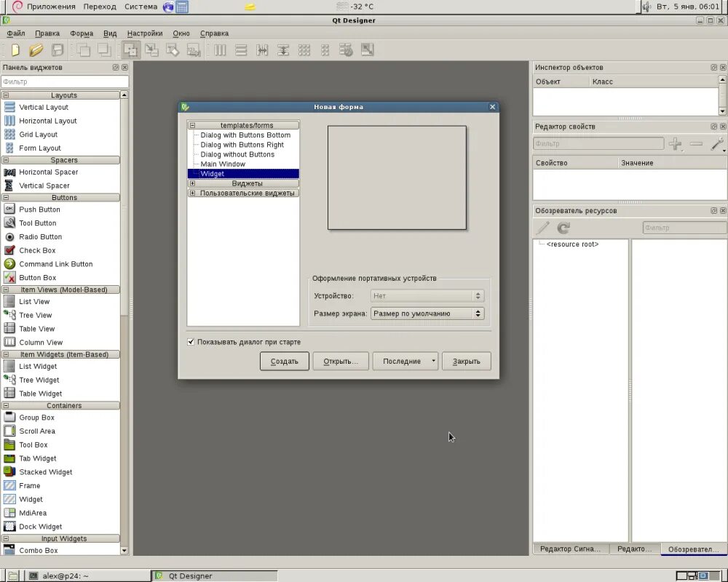Switch to the Редакто... tab
This screenshot has height=582, width=728.
coord(634,549)
